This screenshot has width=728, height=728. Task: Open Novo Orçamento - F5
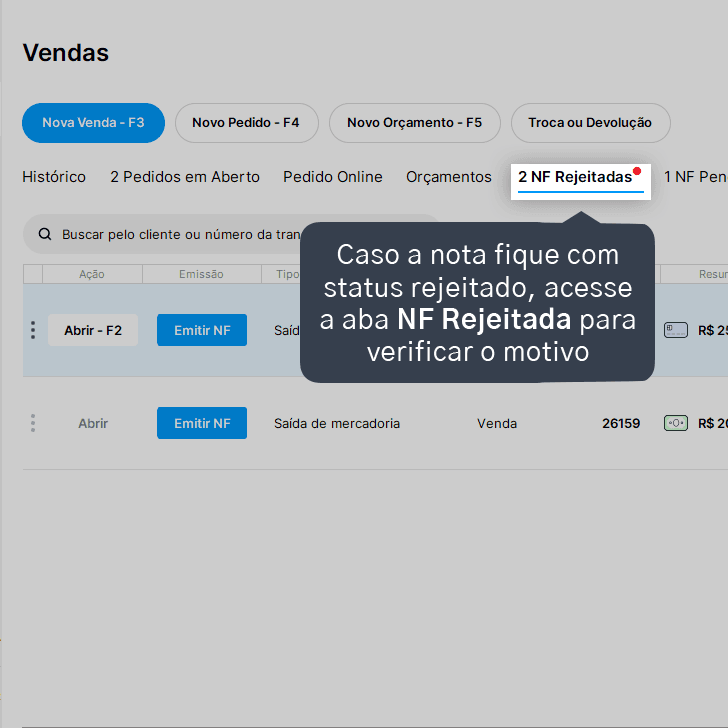[x=415, y=123]
